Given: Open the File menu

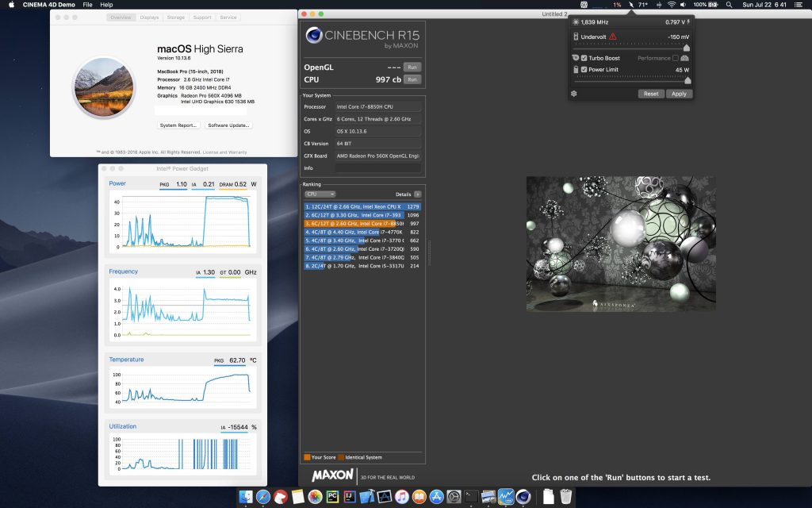Looking at the screenshot, I should (87, 5).
